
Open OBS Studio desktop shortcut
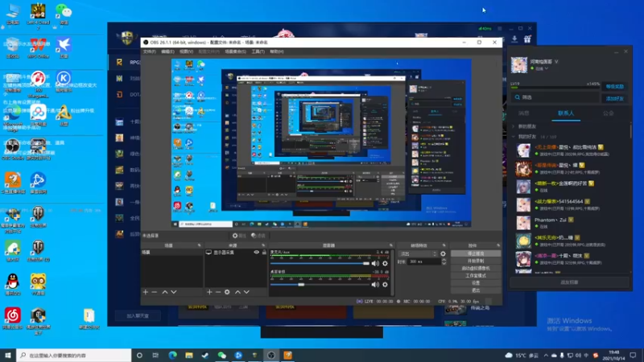(x=12, y=149)
